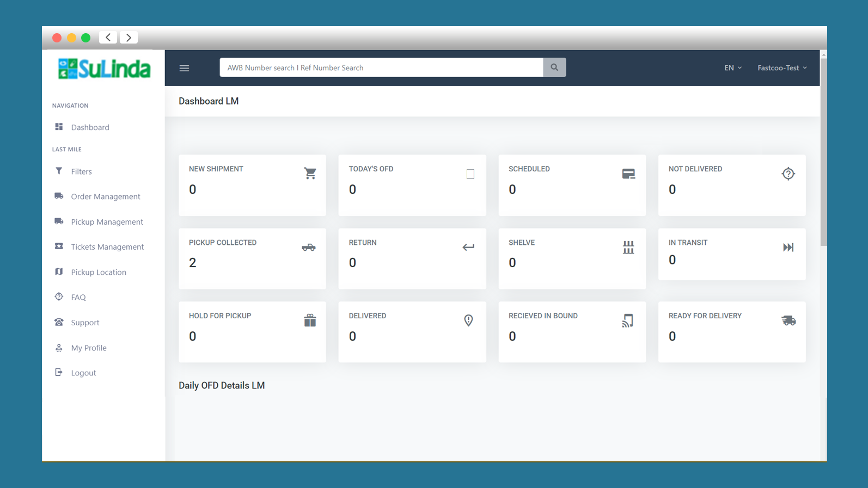
Task: Click the Hold for Pickup gift icon
Action: pos(310,320)
